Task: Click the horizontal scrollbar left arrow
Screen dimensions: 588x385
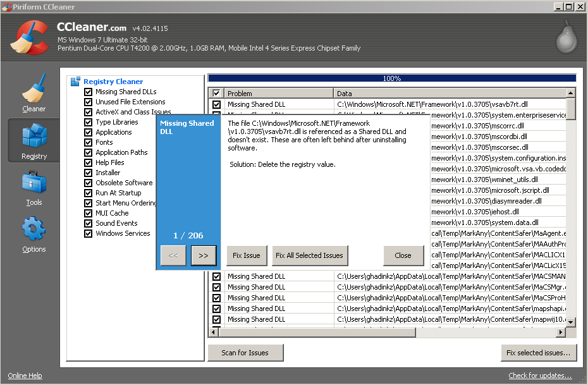Action: [x=214, y=332]
